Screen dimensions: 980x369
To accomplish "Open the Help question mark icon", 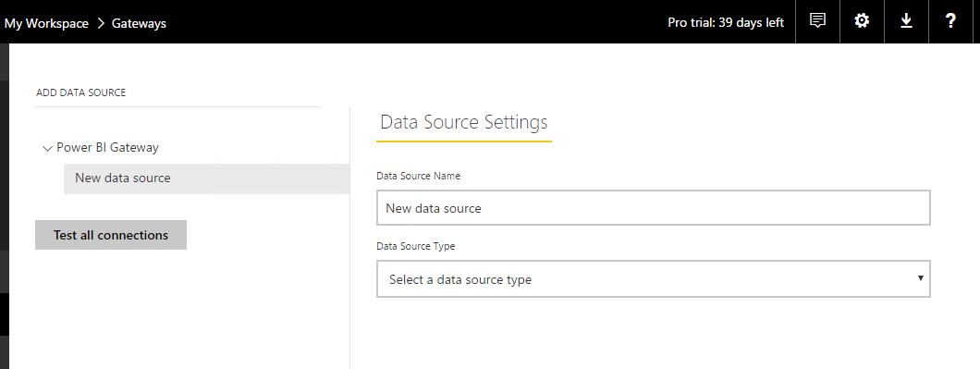I will 950,21.
